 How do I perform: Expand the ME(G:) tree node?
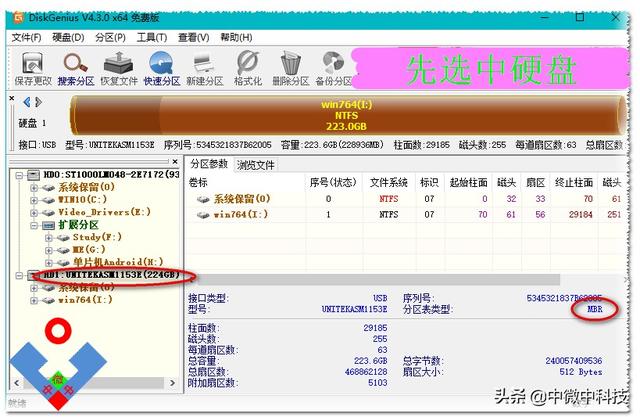click(x=49, y=250)
